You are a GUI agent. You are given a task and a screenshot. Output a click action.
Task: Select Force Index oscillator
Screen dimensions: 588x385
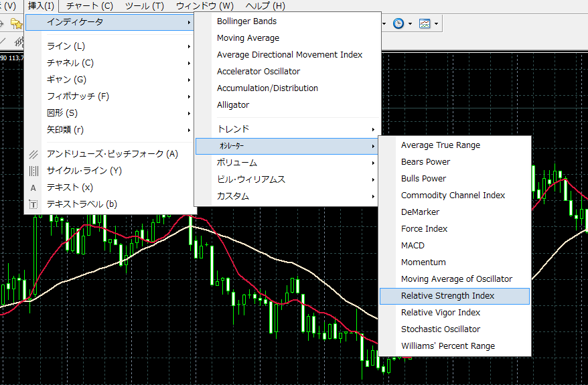click(x=455, y=229)
